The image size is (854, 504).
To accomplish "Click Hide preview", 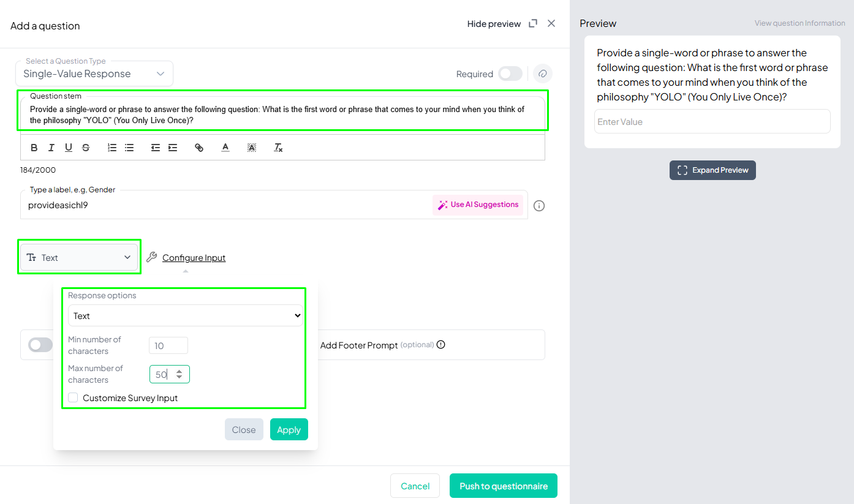I will 494,24.
